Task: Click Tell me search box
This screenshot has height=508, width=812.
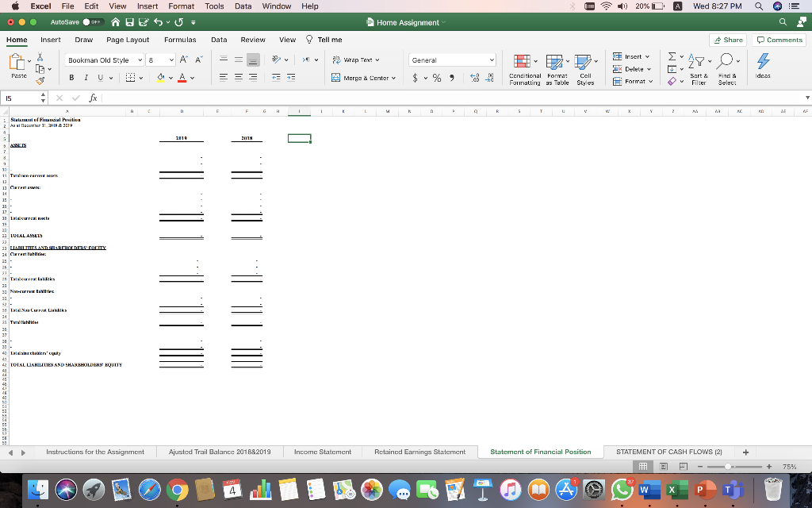Action: coord(324,40)
